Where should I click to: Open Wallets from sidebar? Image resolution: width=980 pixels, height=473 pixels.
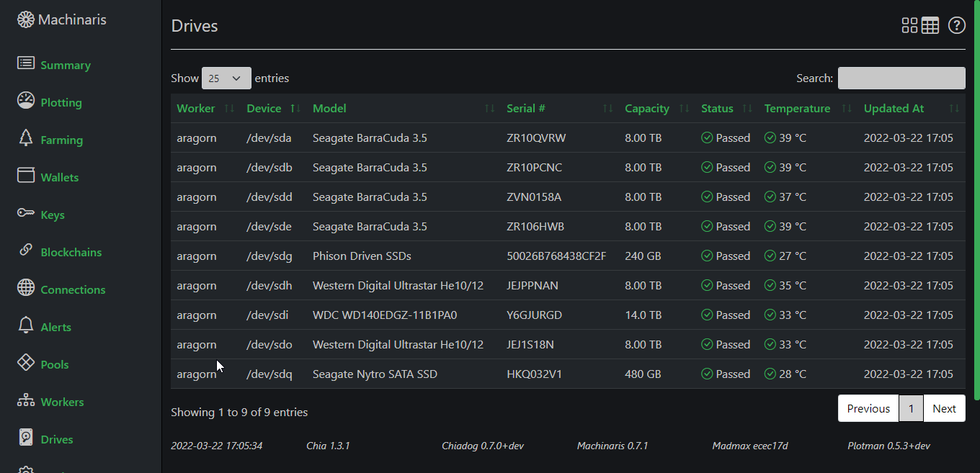(x=60, y=177)
